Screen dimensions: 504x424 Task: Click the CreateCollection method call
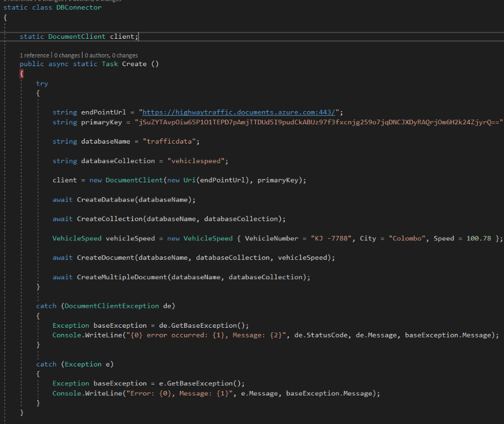coord(109,219)
